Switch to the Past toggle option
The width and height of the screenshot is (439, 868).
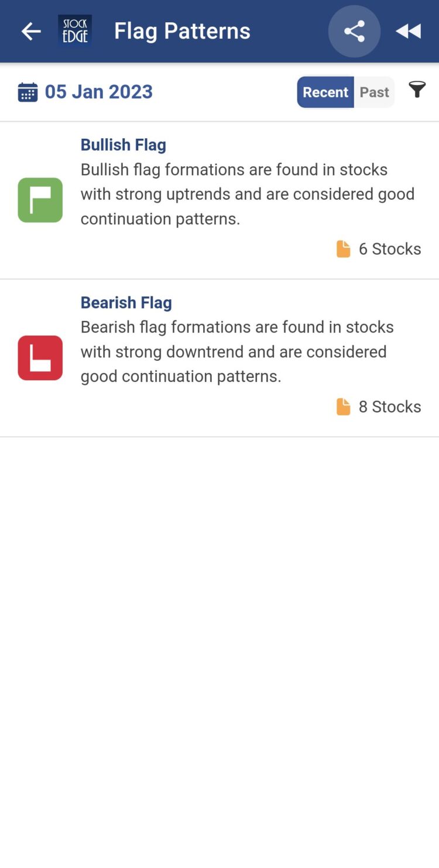point(374,92)
